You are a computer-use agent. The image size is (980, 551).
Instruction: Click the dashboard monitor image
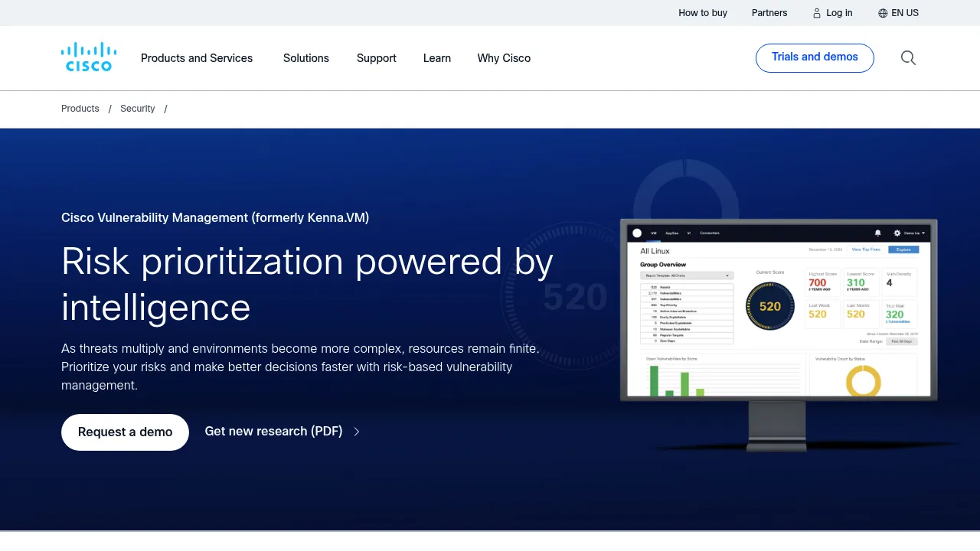(779, 334)
